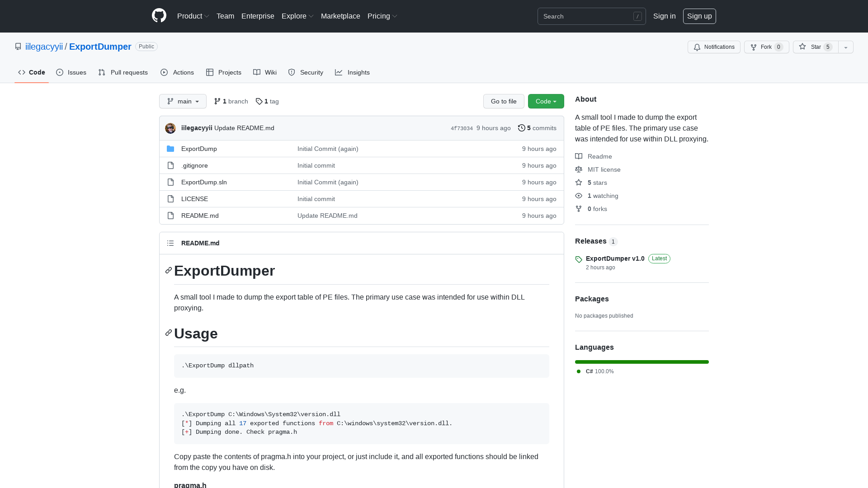Click the Insights graph icon
The image size is (868, 488).
[x=339, y=72]
